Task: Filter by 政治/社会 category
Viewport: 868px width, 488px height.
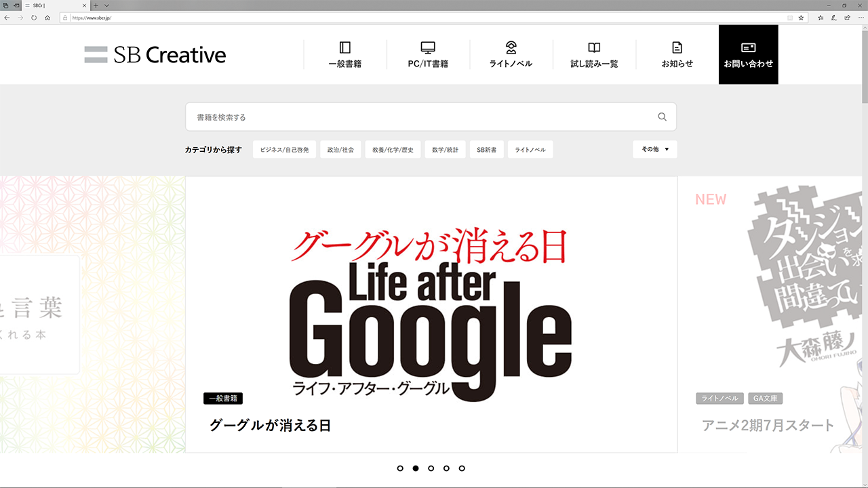Action: tap(340, 149)
